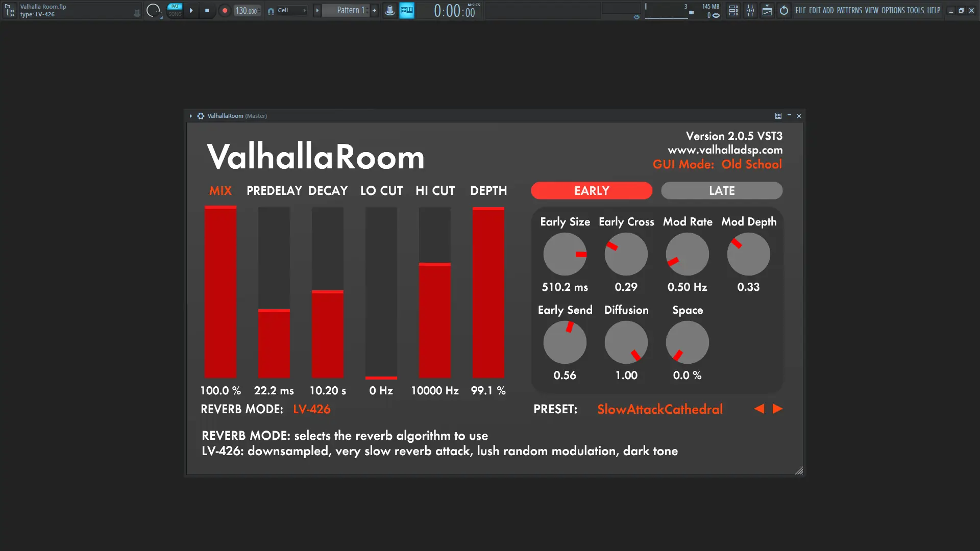Image resolution: width=980 pixels, height=551 pixels.
Task: Open the Mixer from the toolbar
Action: tap(750, 10)
